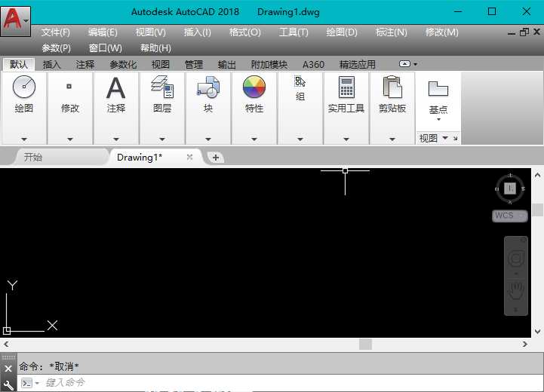Click the 块 (Block) panel icon
544x392 pixels.
(208, 87)
